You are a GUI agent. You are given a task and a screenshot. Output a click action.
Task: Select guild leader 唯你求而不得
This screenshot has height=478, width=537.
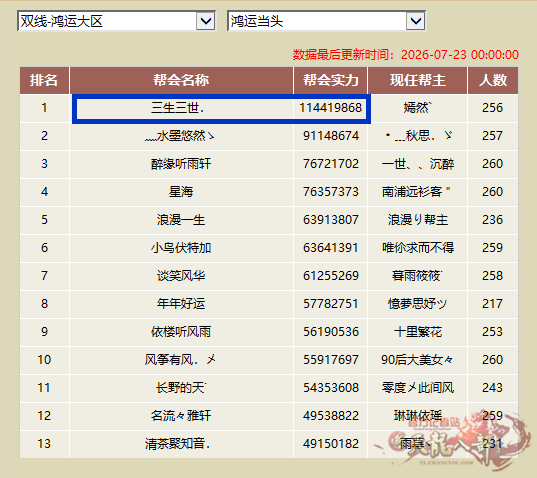click(418, 248)
